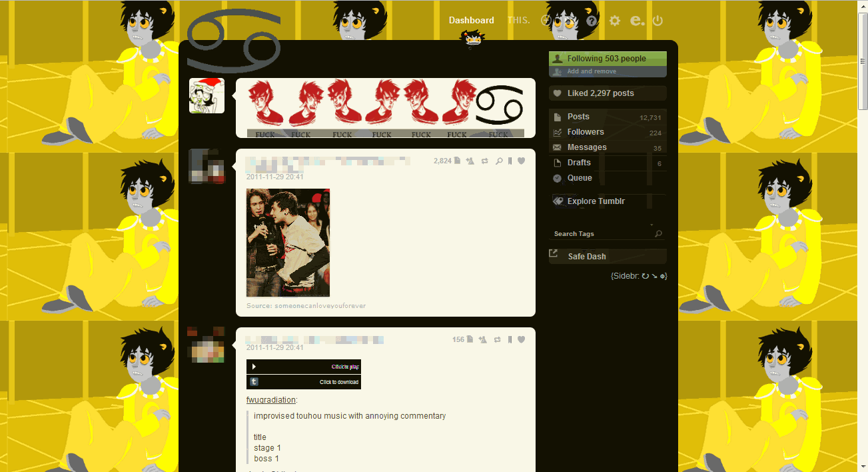Click the Drafts page icon
This screenshot has width=868, height=472.
[557, 163]
